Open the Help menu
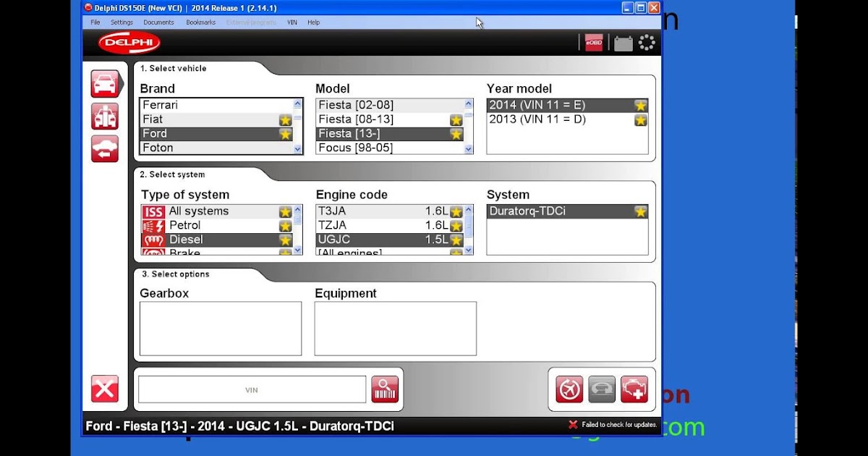Screen dimensions: 868x456 pyautogui.click(x=313, y=22)
